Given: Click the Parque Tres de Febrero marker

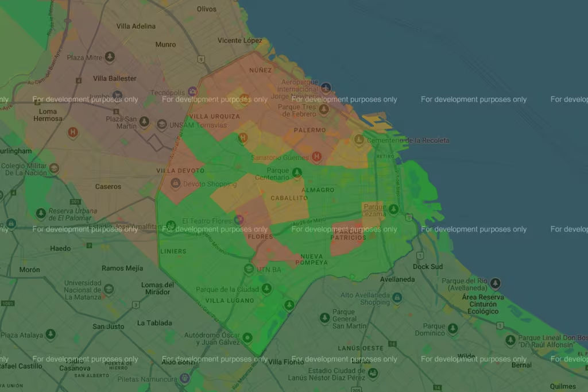Looking at the screenshot, I should (x=324, y=109).
